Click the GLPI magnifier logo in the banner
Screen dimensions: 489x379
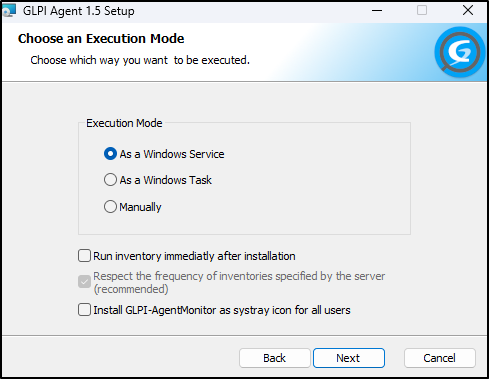pos(460,52)
